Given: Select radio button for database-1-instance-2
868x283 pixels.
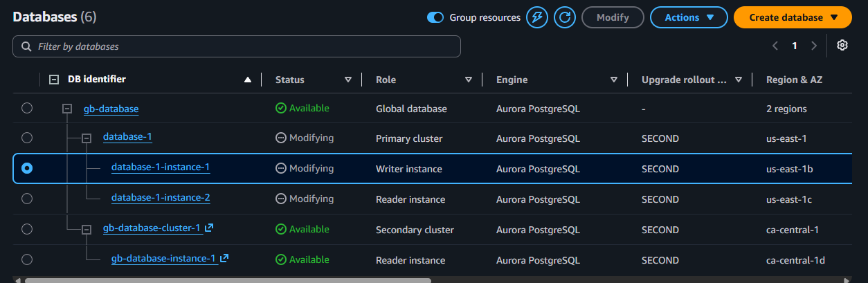Looking at the screenshot, I should coord(26,199).
